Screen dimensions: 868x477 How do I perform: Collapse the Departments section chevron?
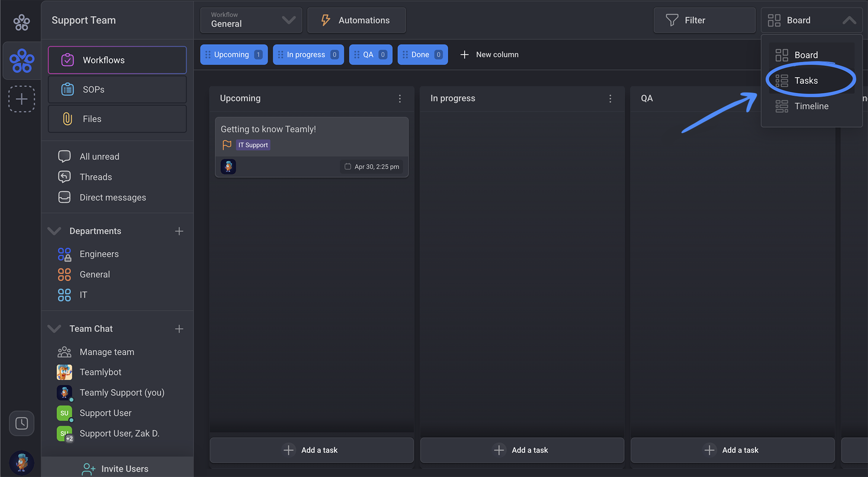point(54,231)
